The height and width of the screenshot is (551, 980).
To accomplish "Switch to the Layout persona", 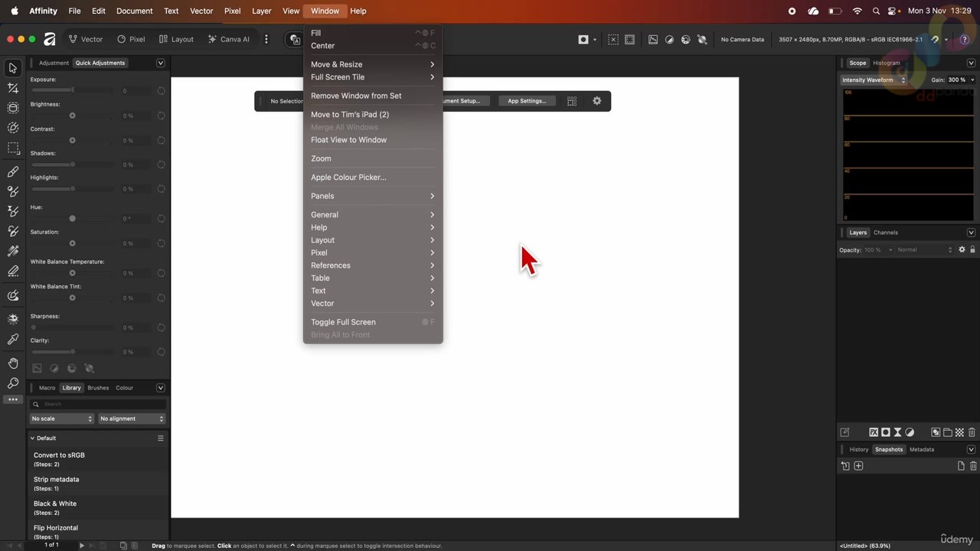I will (x=176, y=39).
